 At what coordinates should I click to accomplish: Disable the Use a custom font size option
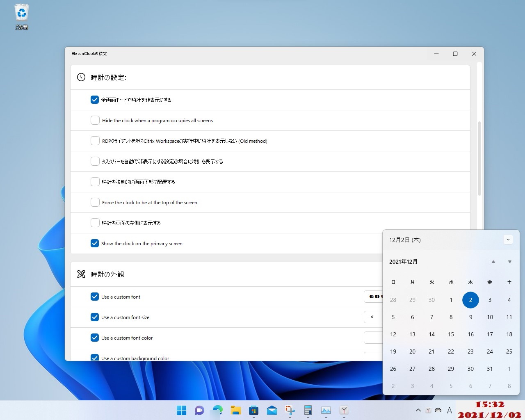95,317
